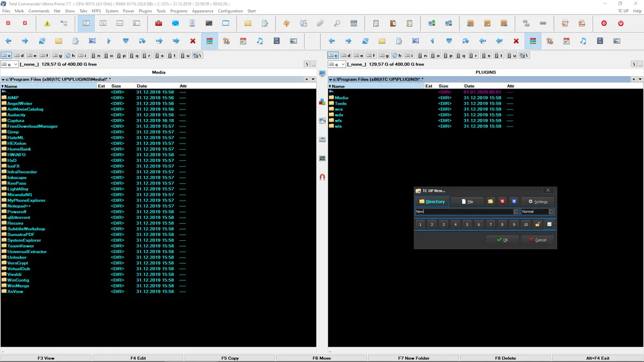This screenshot has width=644, height=362.
Task: Open the left panel favorites asterisk button
Action: [306, 79]
